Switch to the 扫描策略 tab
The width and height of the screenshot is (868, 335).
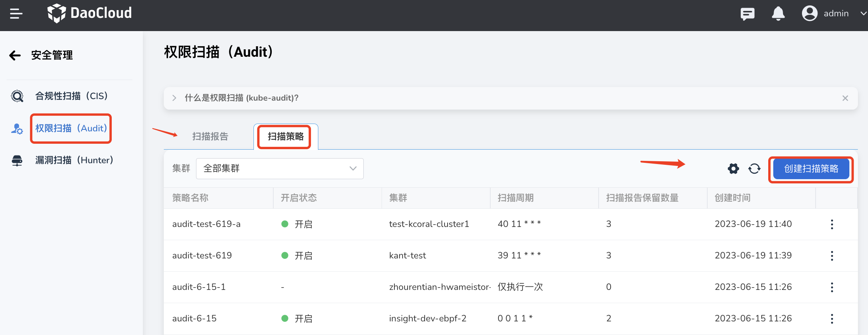coord(286,136)
